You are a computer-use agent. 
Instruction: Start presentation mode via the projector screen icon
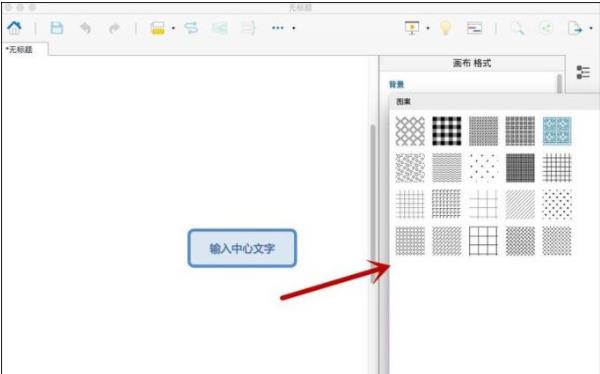click(412, 28)
